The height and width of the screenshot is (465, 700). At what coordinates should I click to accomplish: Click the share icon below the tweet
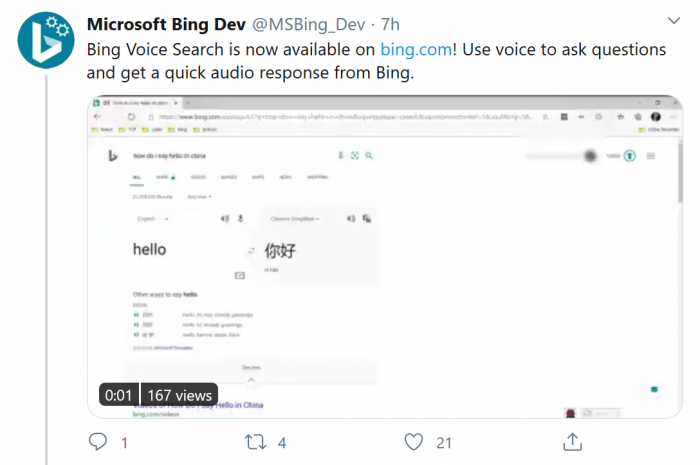pyautogui.click(x=573, y=441)
